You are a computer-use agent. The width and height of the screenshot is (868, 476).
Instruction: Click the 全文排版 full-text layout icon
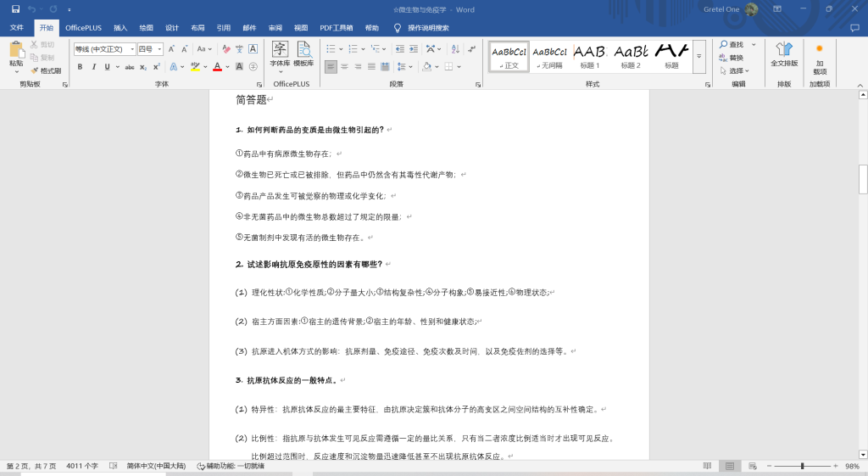784,54
